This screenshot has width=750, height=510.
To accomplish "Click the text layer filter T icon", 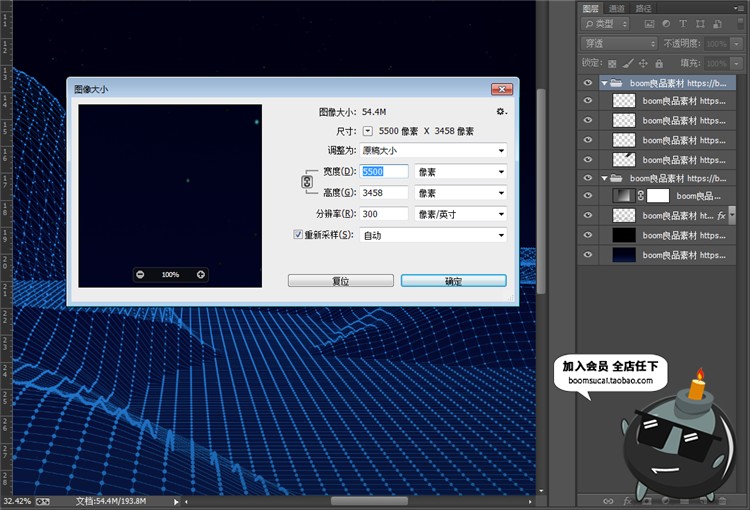I will (x=684, y=24).
